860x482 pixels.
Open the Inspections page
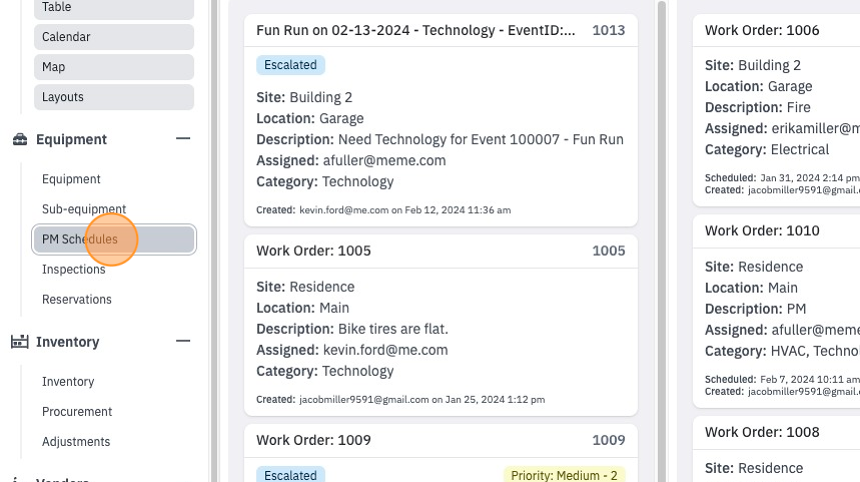pyautogui.click(x=73, y=269)
